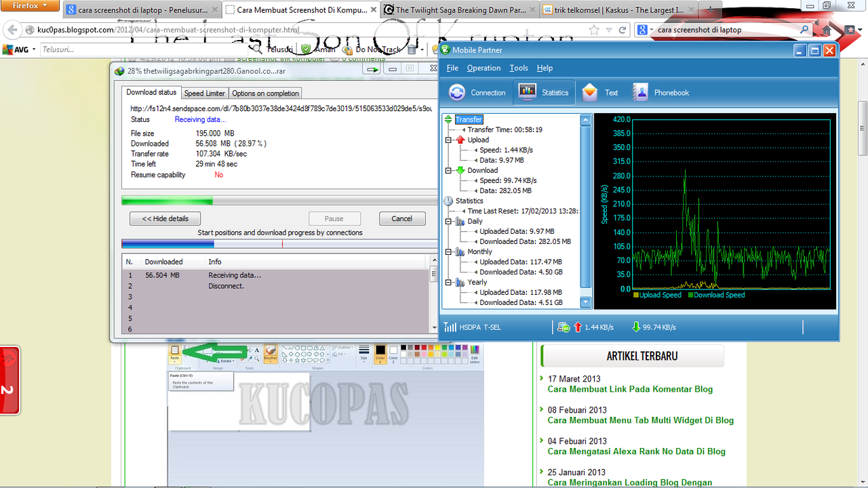
Task: Collapse the Monthly statistics node
Action: click(448, 251)
